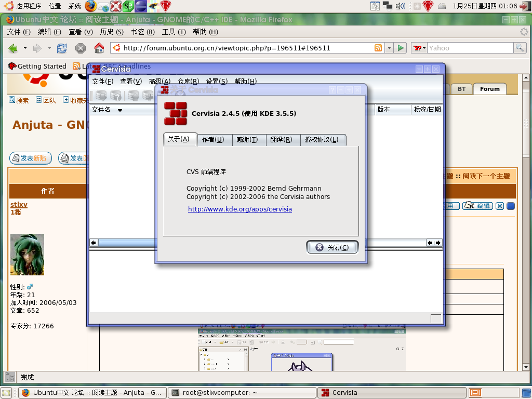Image resolution: width=532 pixels, height=399 pixels.
Task: Open the 位置 menu in top panel
Action: point(55,6)
